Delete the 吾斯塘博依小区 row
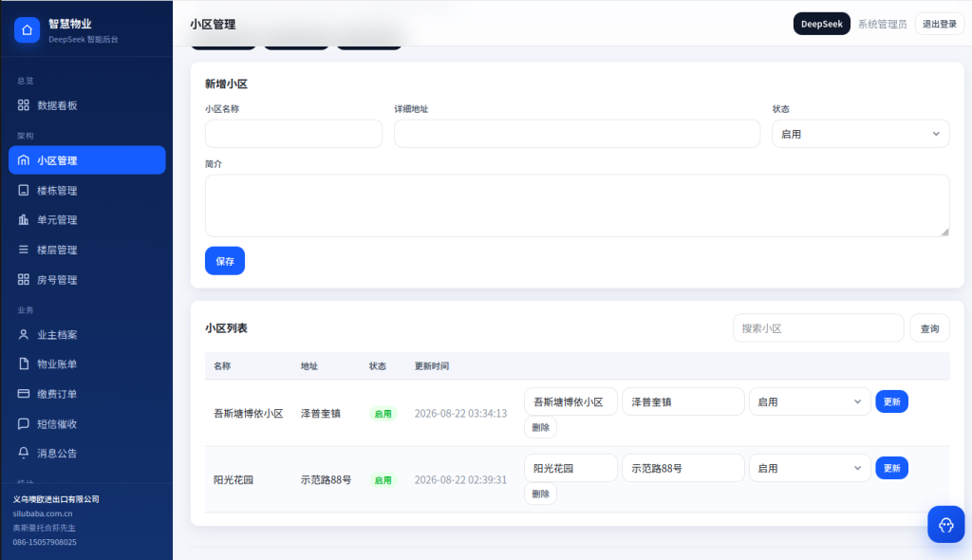Screen dimensions: 972x560 pos(540,427)
